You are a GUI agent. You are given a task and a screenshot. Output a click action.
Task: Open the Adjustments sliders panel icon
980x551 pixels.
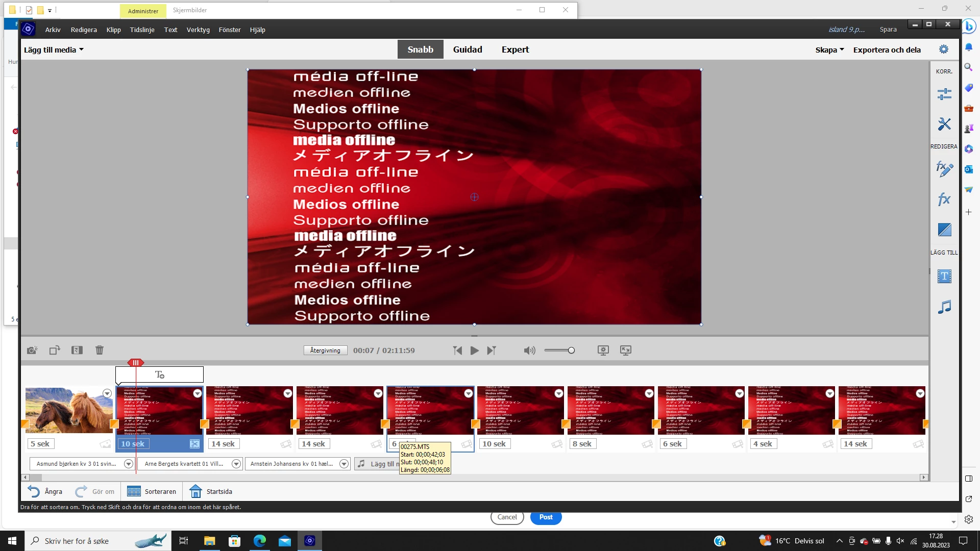pos(944,94)
